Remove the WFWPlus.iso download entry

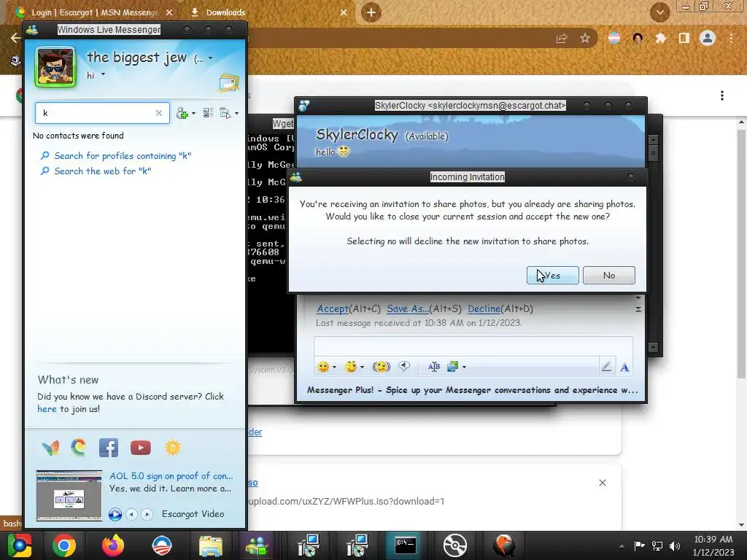[x=602, y=483]
